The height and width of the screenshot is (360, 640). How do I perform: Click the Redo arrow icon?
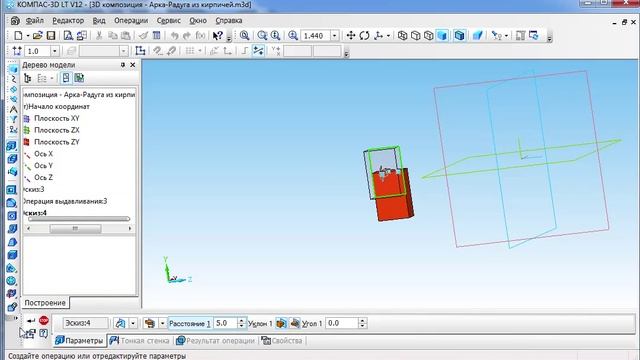pyautogui.click(x=187, y=36)
